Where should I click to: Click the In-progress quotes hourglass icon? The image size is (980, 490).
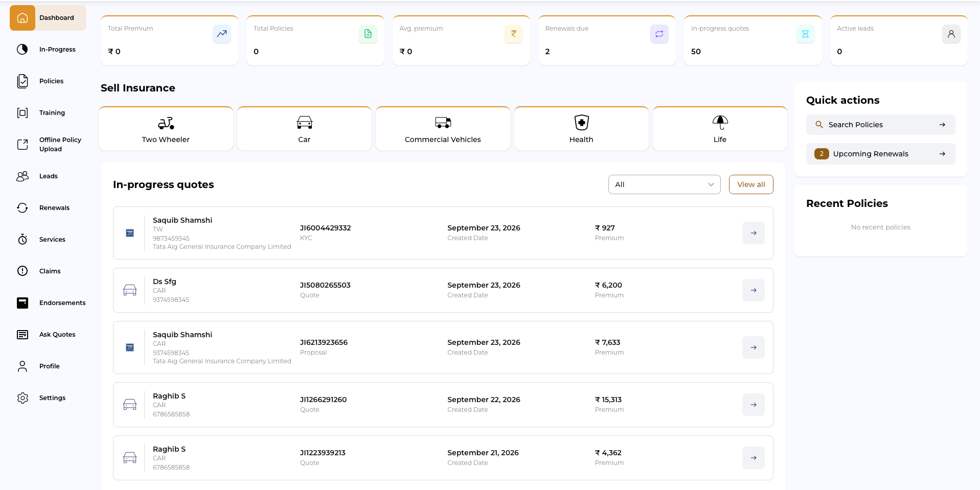tap(806, 34)
